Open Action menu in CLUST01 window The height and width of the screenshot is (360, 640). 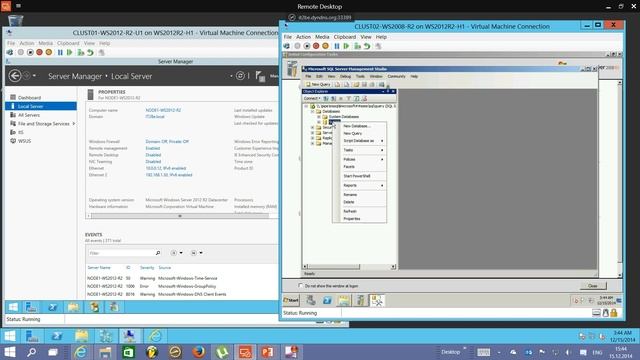pyautogui.click(x=27, y=43)
